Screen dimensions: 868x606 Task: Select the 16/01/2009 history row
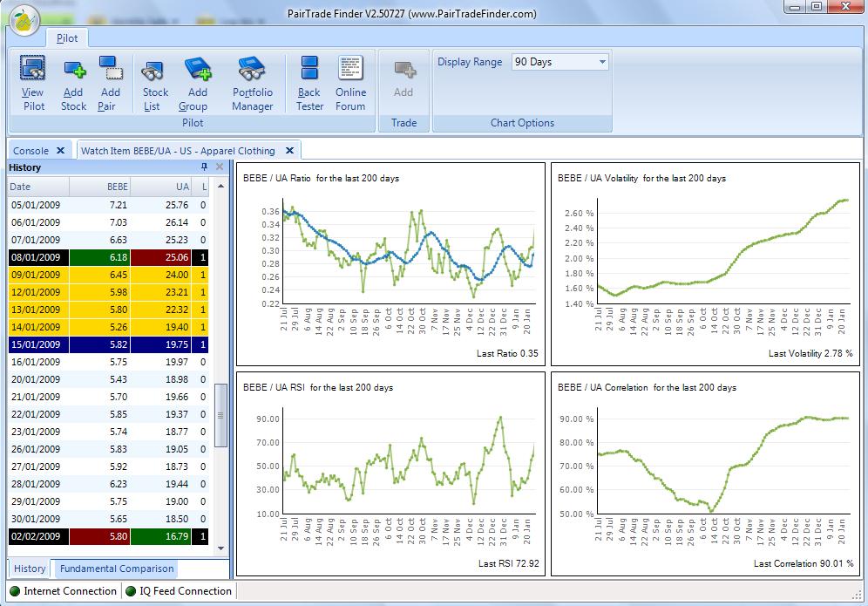[x=108, y=362]
